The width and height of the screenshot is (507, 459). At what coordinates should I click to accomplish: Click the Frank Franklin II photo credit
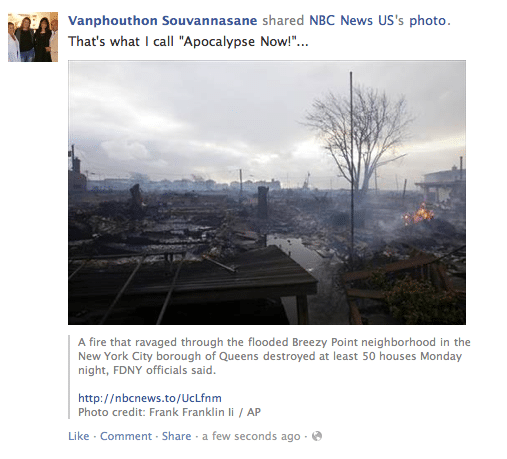point(169,412)
